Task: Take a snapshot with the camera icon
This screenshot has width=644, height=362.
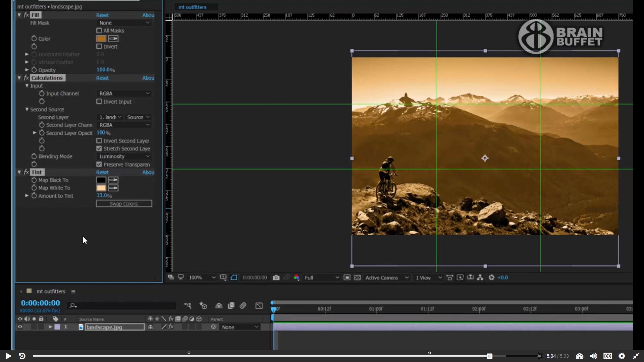Action: click(x=276, y=278)
